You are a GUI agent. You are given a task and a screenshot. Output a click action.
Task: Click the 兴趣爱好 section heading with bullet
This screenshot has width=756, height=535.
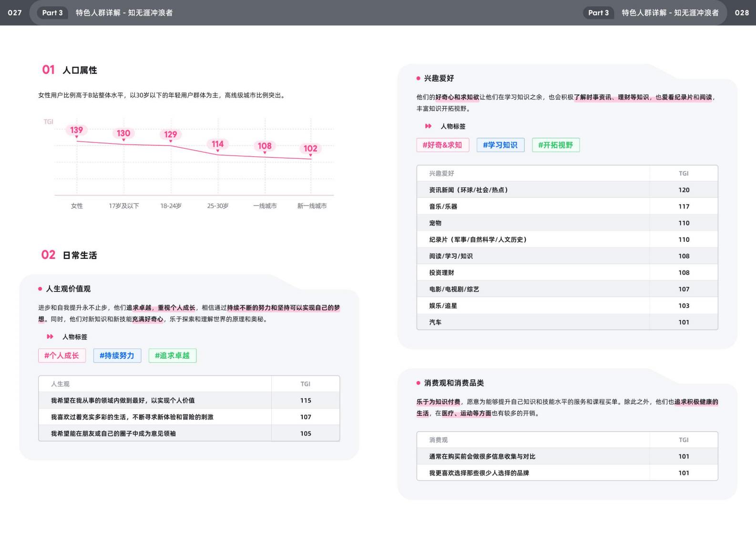[x=435, y=78]
